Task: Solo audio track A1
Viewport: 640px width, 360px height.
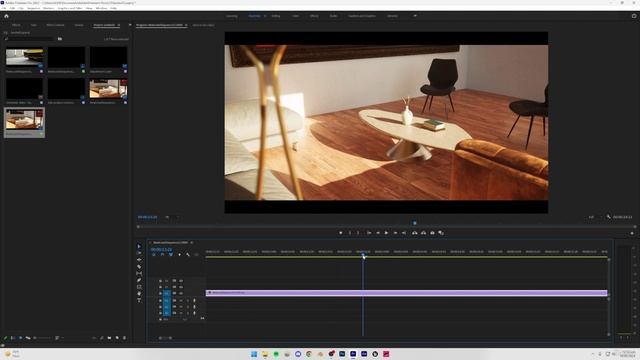Action: pyautogui.click(x=188, y=300)
